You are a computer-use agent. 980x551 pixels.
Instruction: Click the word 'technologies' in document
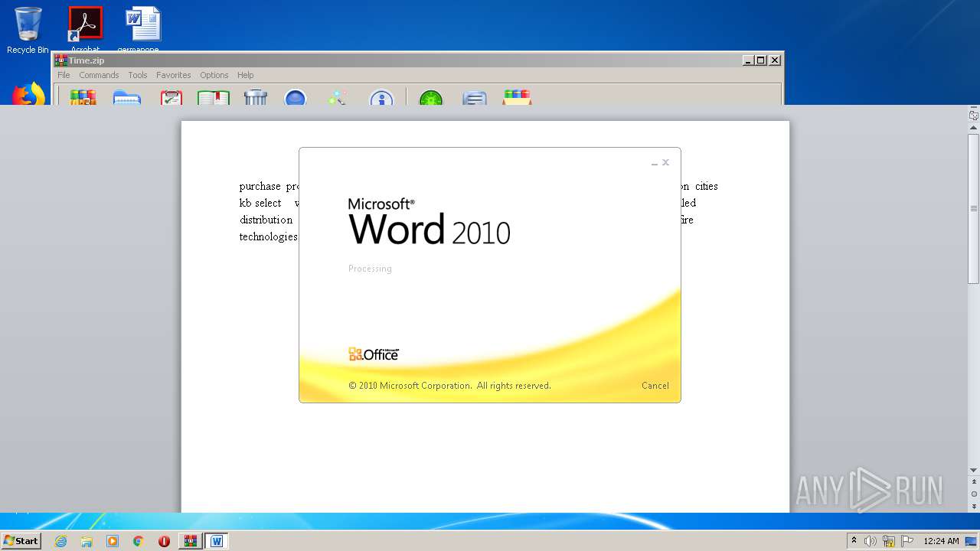point(269,237)
